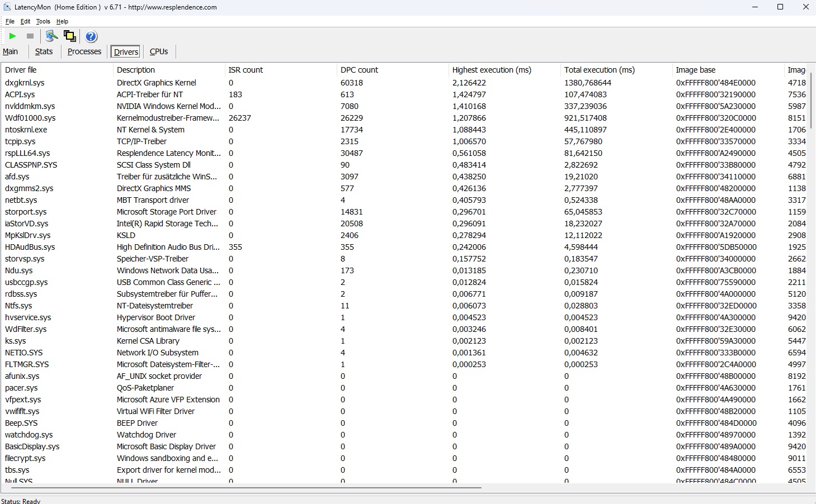
Task: Select the MpKslDrv.sys row
Action: click(405, 235)
